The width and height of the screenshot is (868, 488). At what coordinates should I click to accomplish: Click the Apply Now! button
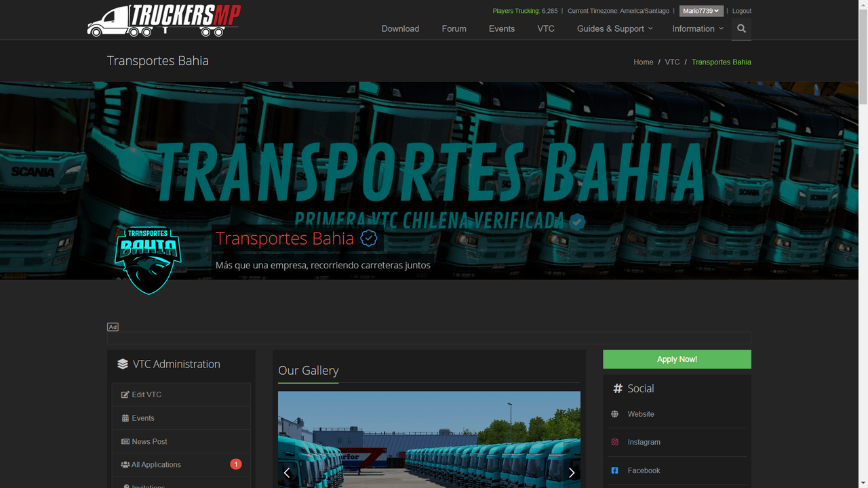[677, 359]
